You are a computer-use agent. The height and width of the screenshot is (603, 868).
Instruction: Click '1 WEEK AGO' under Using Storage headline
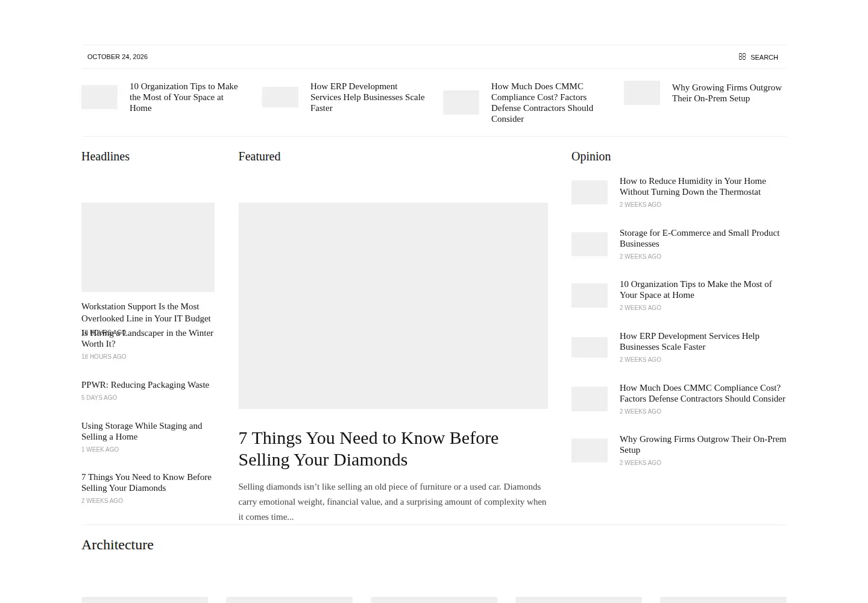pos(100,449)
